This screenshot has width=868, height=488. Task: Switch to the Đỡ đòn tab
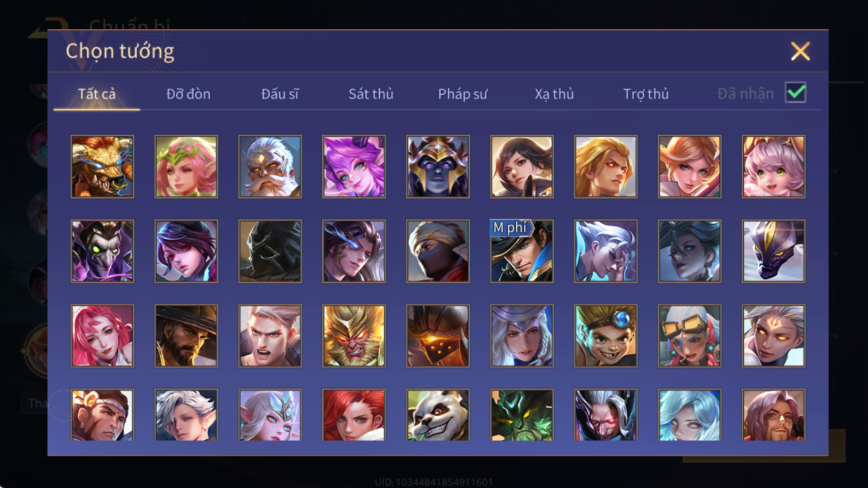click(188, 94)
